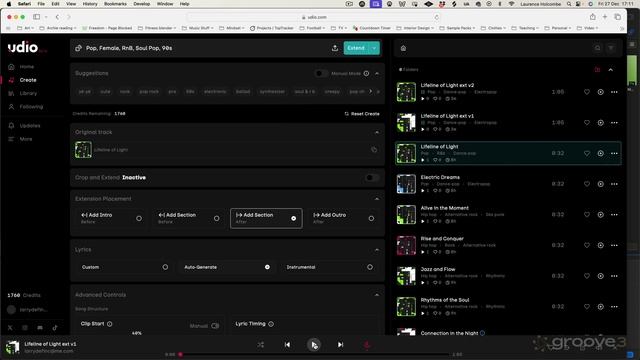Open Following in sidebar
This screenshot has width=640, height=360.
pyautogui.click(x=31, y=107)
